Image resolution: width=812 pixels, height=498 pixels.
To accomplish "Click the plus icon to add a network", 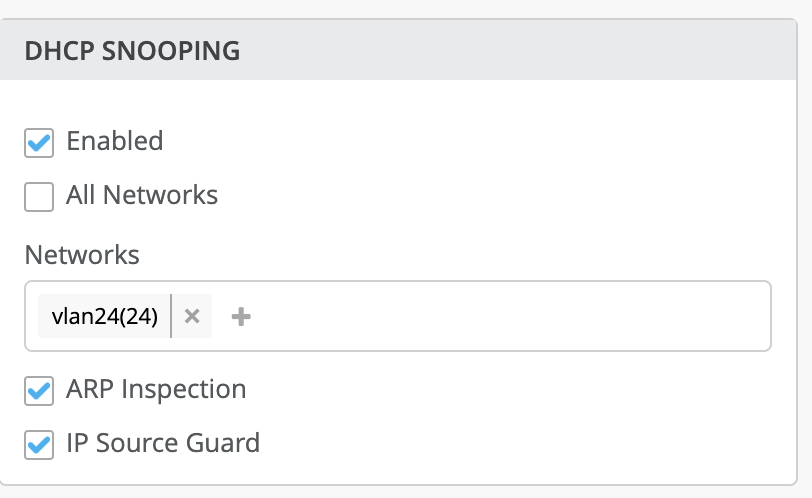I will pos(241,316).
